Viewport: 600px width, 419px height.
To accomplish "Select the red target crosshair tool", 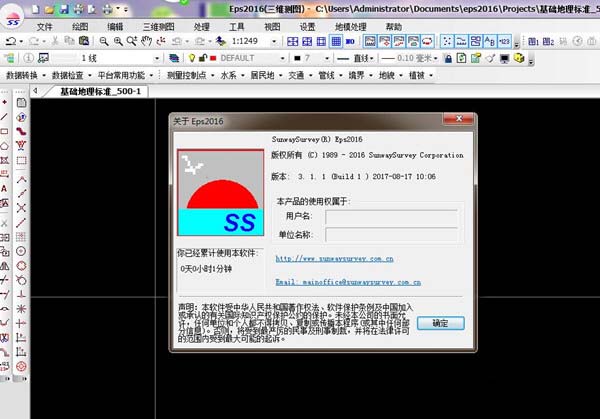I will click(x=21, y=366).
